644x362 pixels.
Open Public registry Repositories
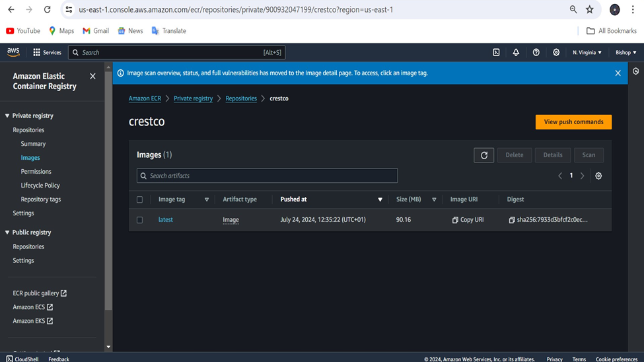[28, 246]
